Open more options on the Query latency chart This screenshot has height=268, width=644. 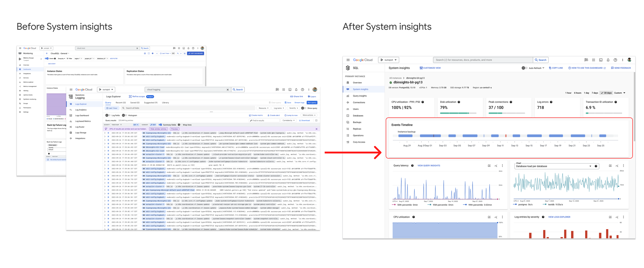pos(503,166)
